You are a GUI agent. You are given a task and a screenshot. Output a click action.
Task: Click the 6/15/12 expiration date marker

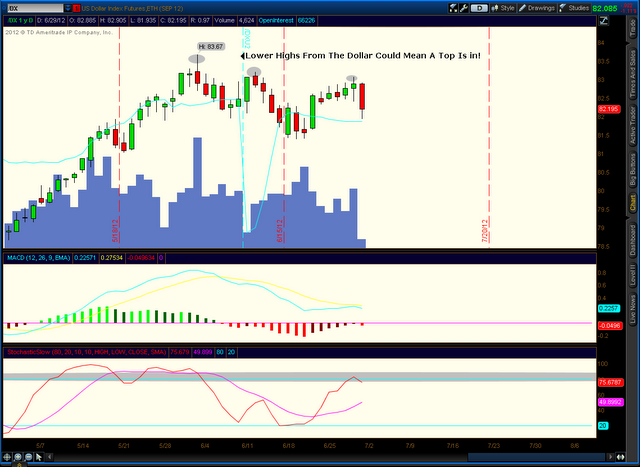(280, 231)
